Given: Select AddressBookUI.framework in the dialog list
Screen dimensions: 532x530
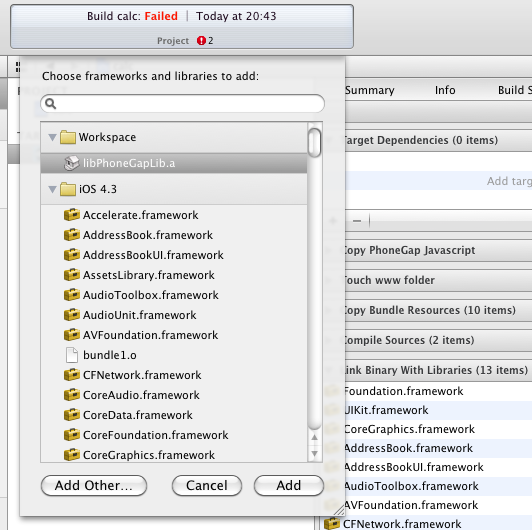Looking at the screenshot, I should [x=174, y=255].
